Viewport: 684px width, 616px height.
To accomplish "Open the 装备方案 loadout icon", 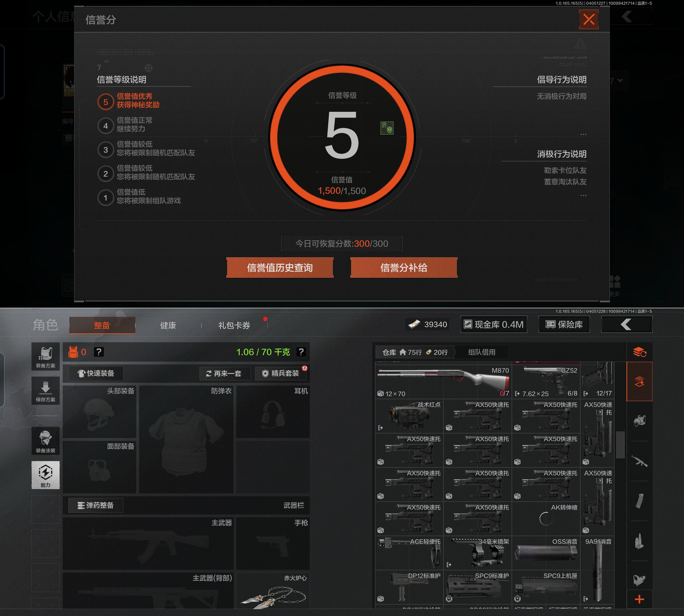I will [45, 356].
